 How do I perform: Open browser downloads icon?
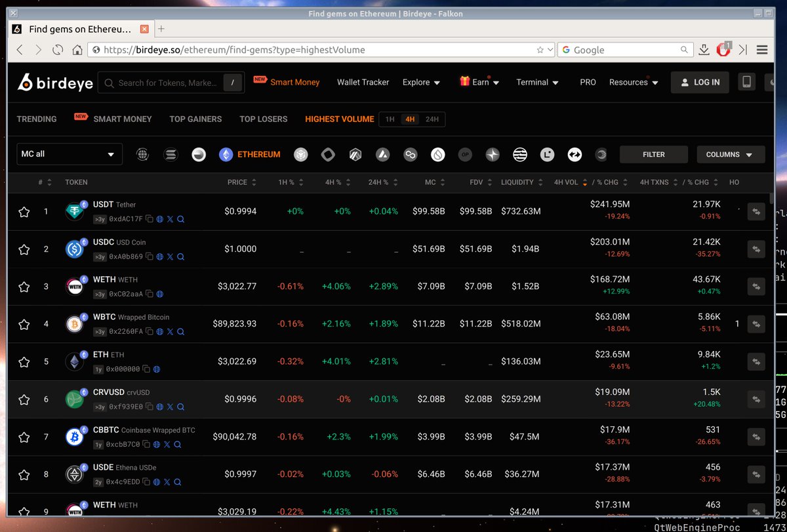tap(704, 50)
